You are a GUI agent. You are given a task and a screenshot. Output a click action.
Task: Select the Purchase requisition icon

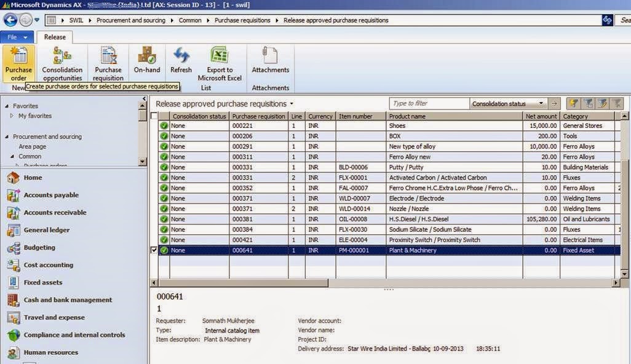(108, 61)
